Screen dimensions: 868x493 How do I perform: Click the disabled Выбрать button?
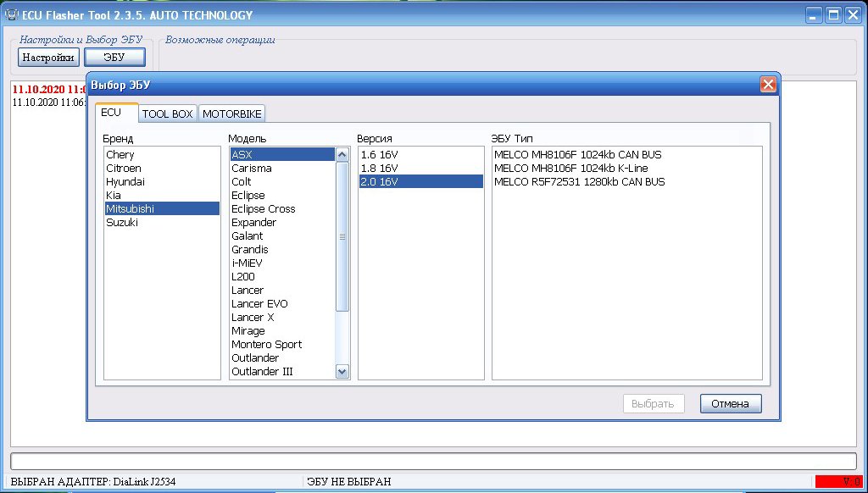(x=654, y=404)
